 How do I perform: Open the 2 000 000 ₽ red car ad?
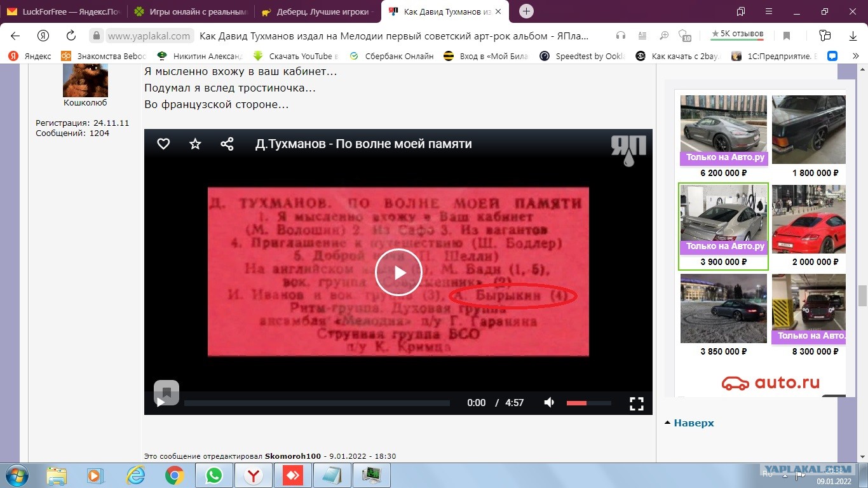(x=810, y=226)
